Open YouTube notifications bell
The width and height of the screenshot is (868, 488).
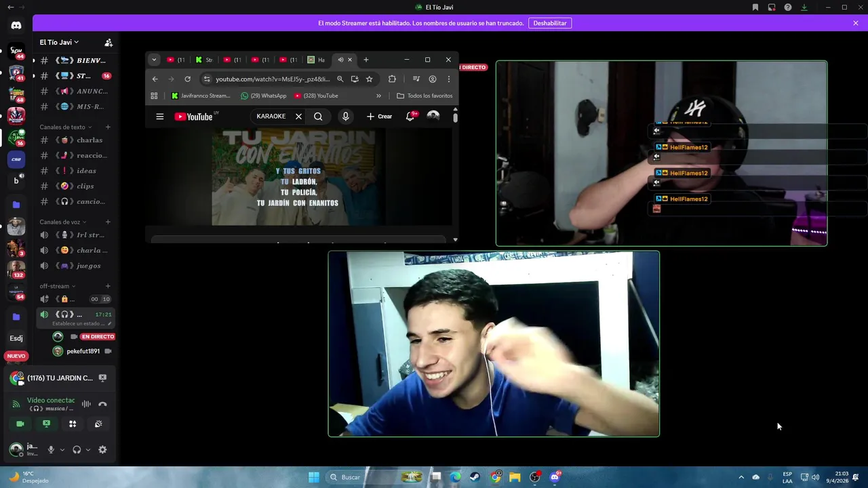(410, 117)
